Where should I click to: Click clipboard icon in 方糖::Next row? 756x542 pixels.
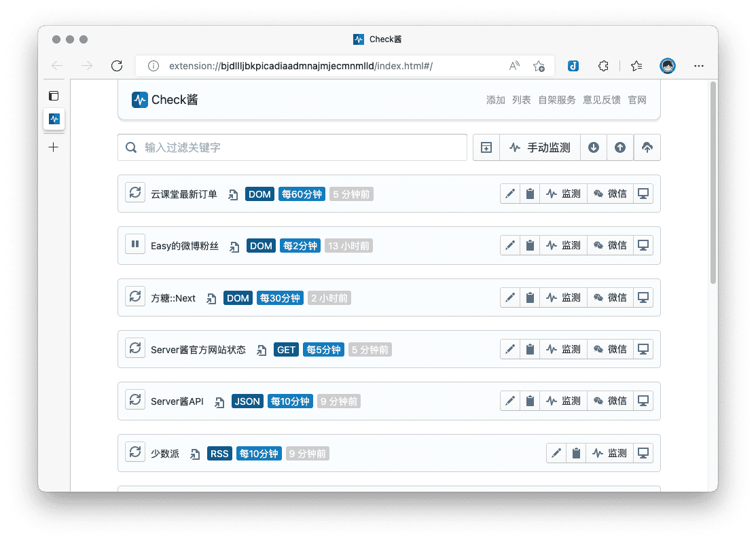click(530, 297)
